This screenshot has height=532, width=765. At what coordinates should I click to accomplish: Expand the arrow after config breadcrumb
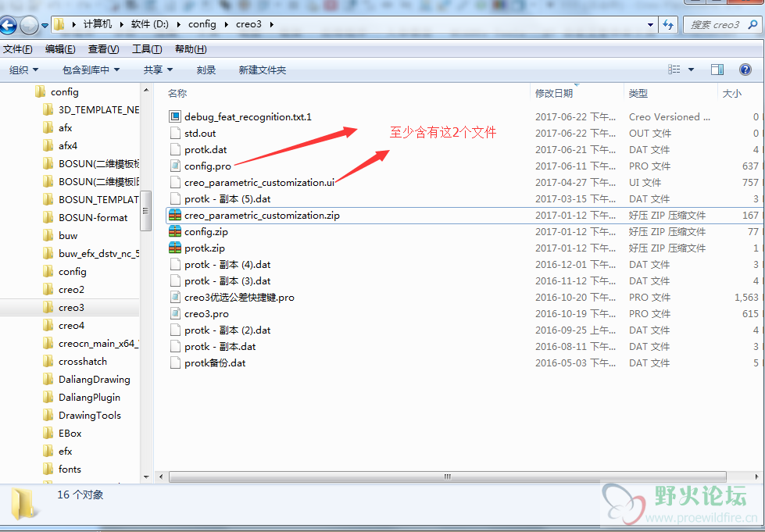[226, 24]
